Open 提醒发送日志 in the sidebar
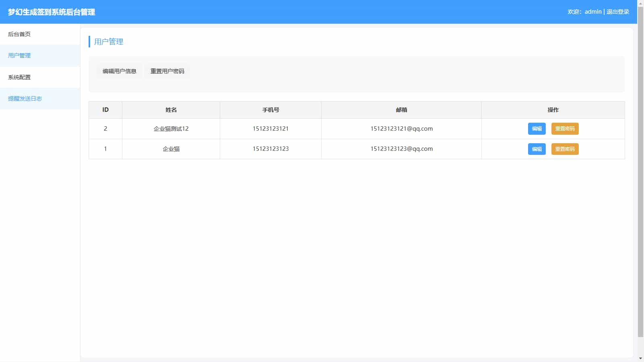The height and width of the screenshot is (362, 644). pyautogui.click(x=25, y=99)
